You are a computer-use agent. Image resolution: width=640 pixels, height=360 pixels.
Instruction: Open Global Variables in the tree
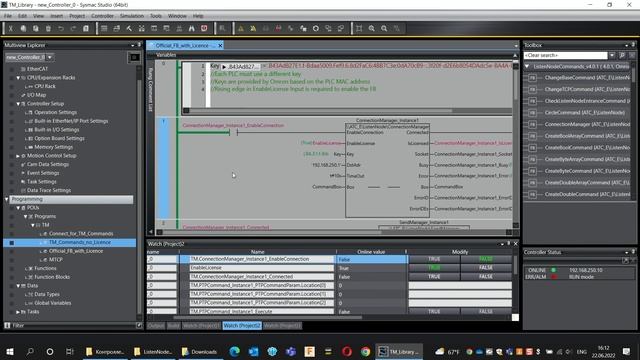click(53, 303)
